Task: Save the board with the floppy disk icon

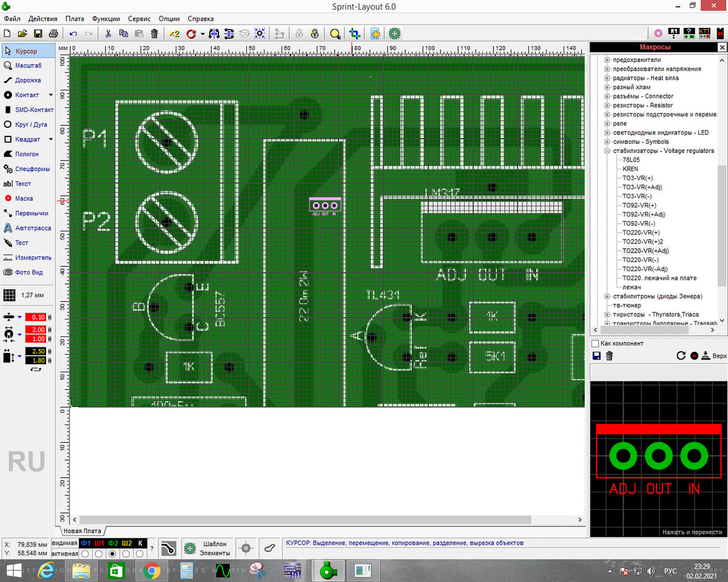Action: tap(38, 33)
